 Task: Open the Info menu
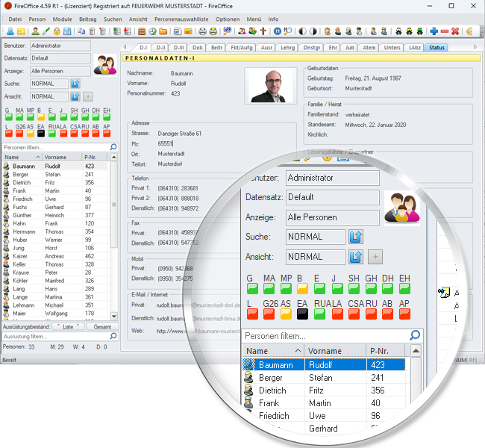[x=273, y=19]
